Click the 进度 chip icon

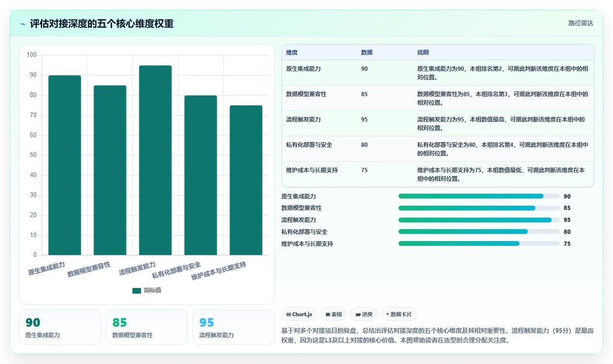(358, 315)
